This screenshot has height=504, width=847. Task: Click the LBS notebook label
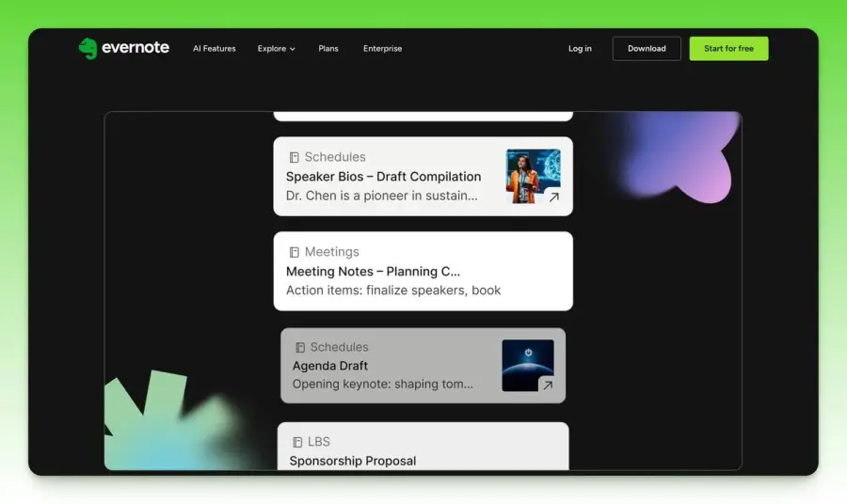point(319,442)
